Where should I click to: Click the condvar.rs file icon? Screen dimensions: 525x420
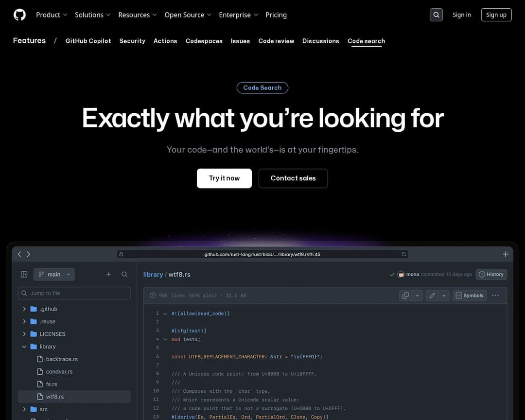[40, 371]
